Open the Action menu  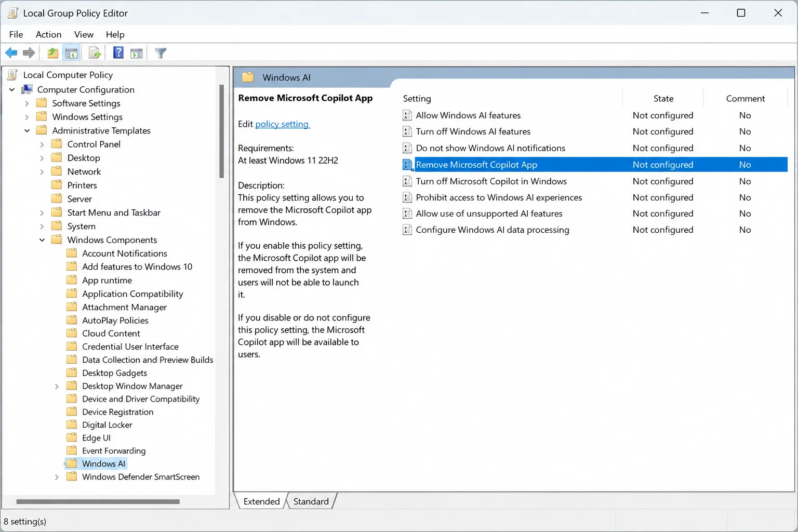coord(48,34)
